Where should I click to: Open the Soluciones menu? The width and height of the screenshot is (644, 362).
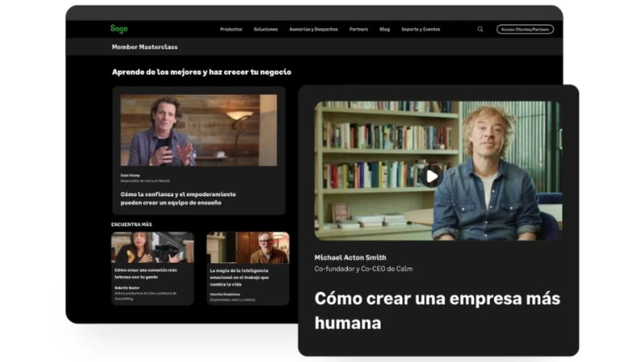coord(266,29)
